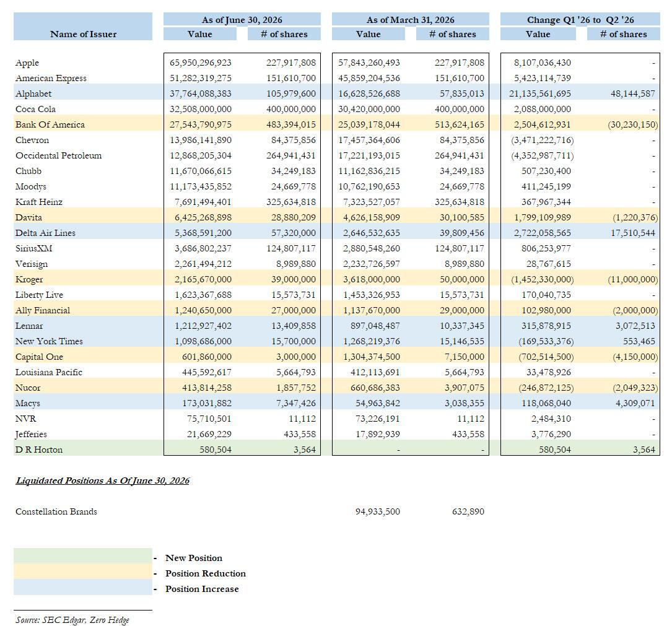672x626 pixels.
Task: Select Delta Air Lines row label
Action: [45, 233]
